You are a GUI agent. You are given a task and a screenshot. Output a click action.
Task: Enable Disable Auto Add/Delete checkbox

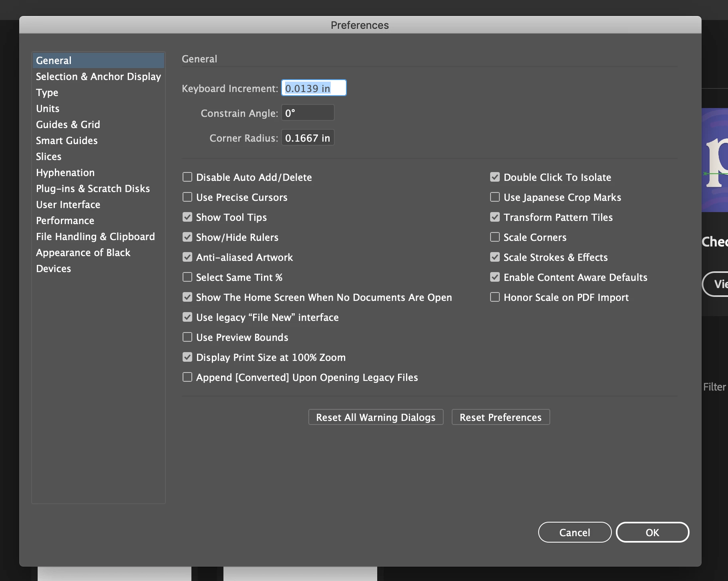point(187,177)
